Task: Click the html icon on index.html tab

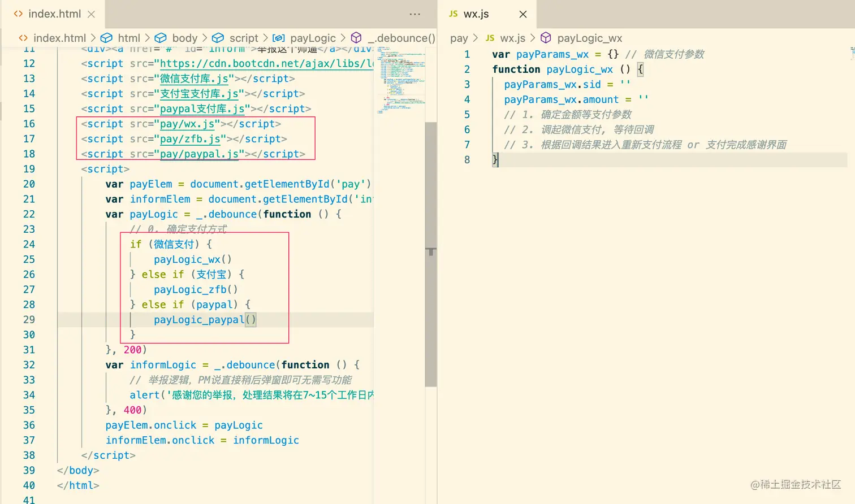Action: (x=18, y=14)
